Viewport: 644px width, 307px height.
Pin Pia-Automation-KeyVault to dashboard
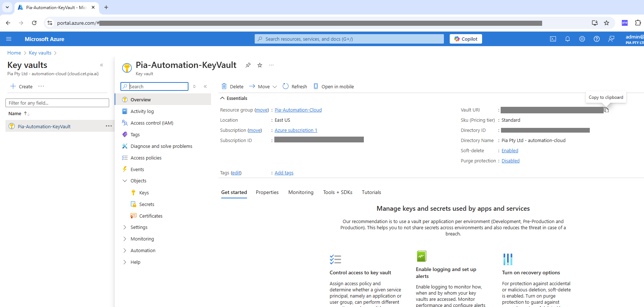[248, 65]
